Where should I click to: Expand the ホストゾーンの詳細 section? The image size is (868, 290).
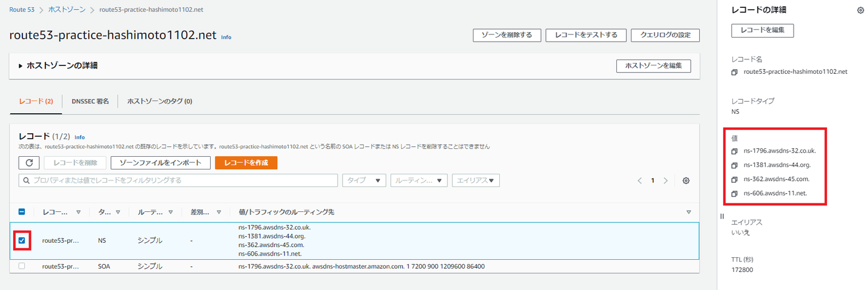point(21,65)
